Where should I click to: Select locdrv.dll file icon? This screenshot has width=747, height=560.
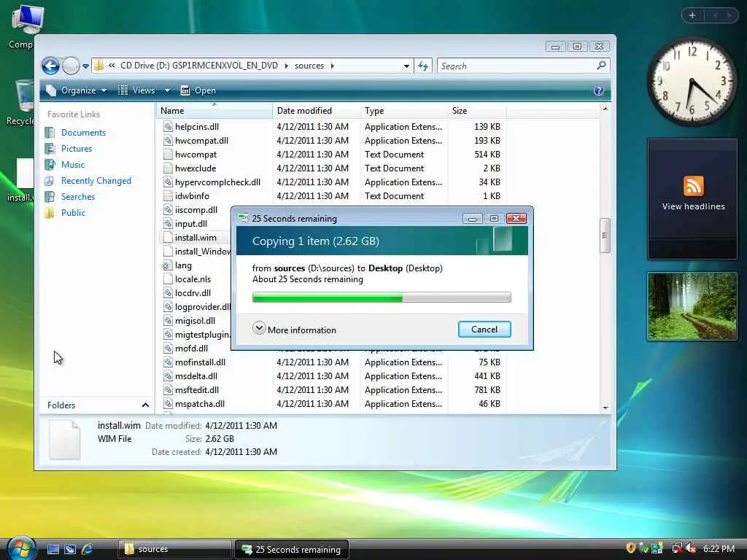click(x=168, y=293)
